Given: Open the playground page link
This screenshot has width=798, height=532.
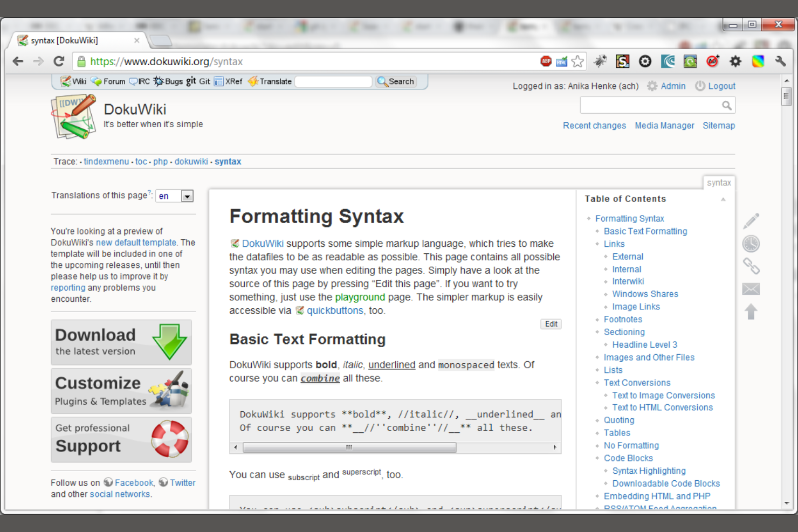Looking at the screenshot, I should point(360,297).
